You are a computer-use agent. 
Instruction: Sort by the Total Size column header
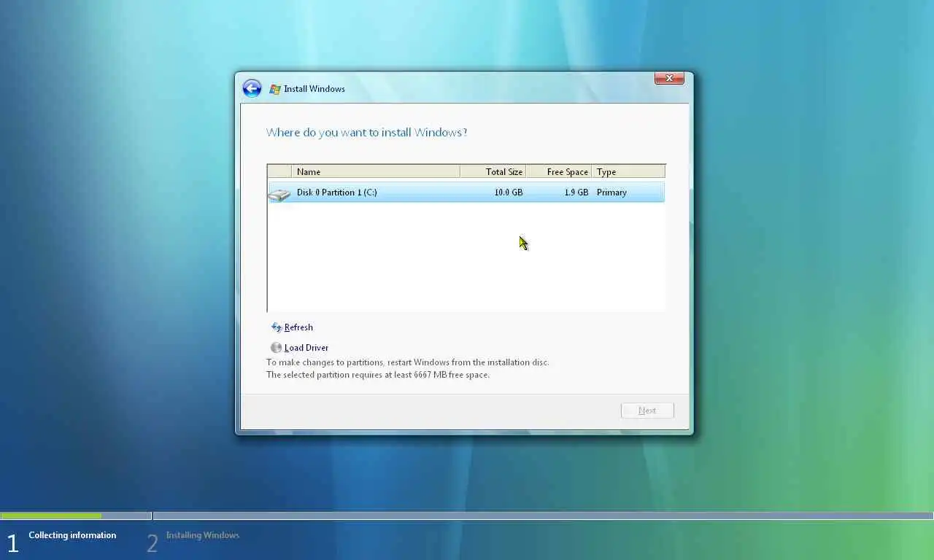493,171
